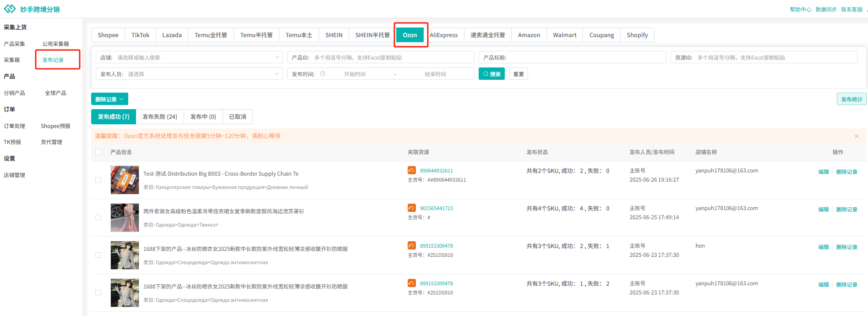The image size is (868, 316).
Task: Edit the Test-测试-Distribution Big B003 record
Action: [824, 172]
